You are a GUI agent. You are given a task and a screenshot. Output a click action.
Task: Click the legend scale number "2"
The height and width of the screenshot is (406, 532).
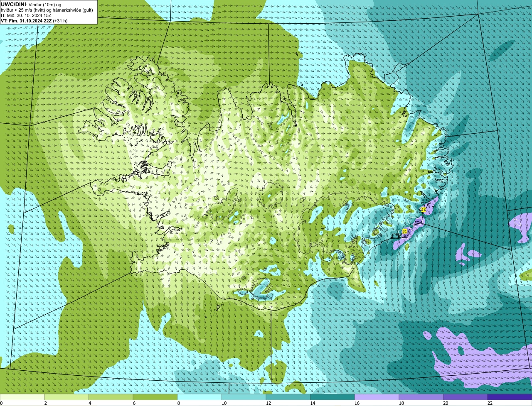pyautogui.click(x=45, y=403)
